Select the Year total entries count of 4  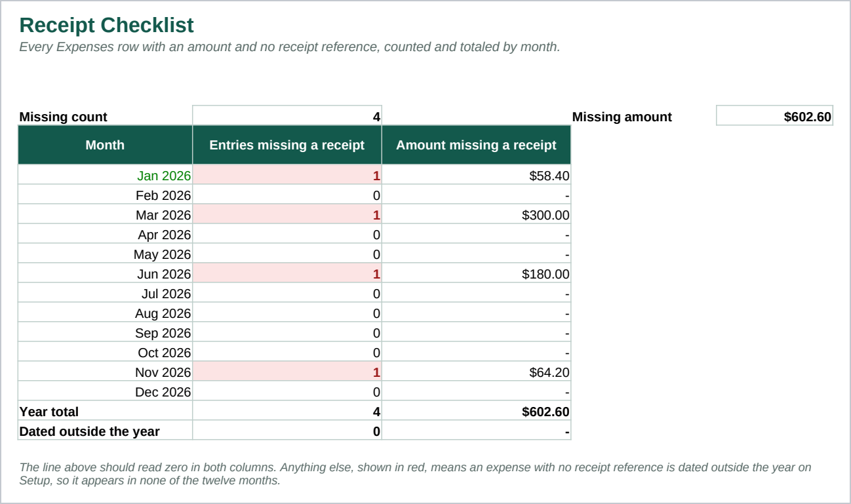[x=287, y=411]
